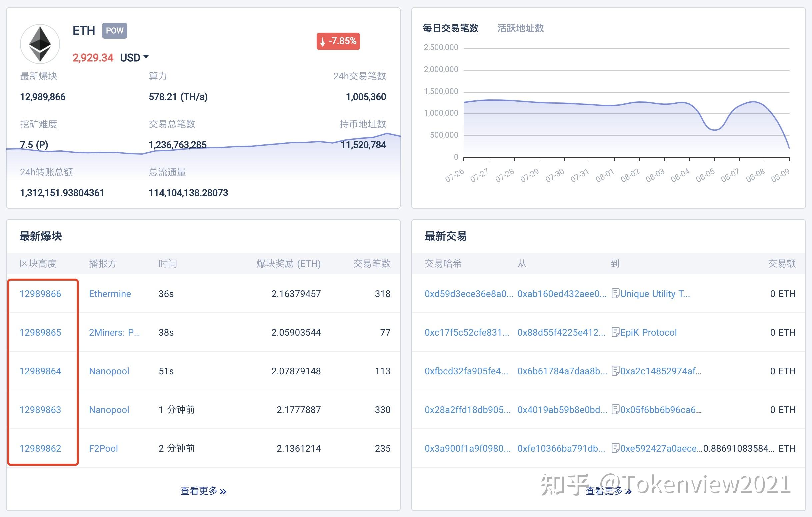The height and width of the screenshot is (517, 812).
Task: Click contract icon beside EpiK Protocol
Action: tap(615, 333)
